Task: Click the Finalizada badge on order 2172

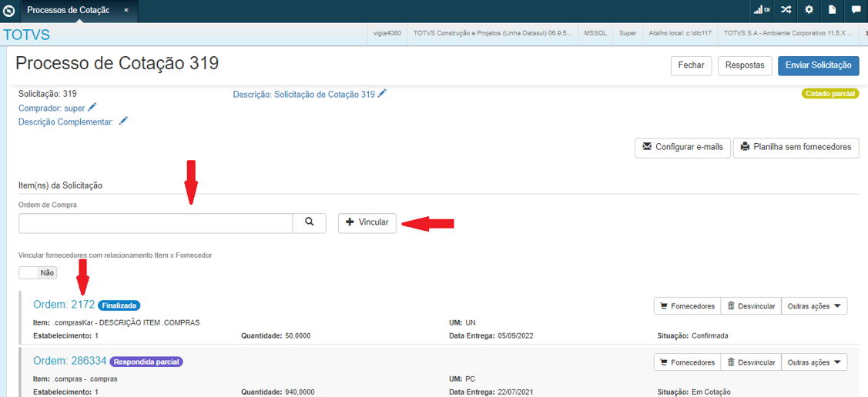Action: pos(119,305)
